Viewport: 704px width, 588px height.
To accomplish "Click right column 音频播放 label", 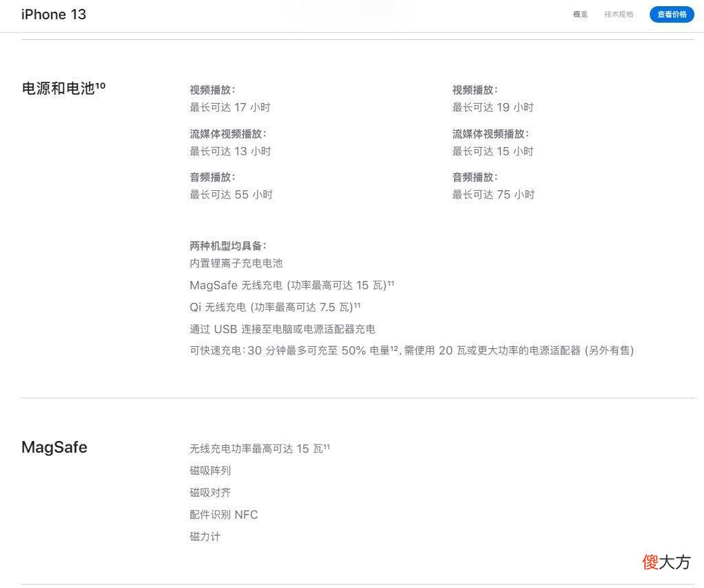I will 475,177.
